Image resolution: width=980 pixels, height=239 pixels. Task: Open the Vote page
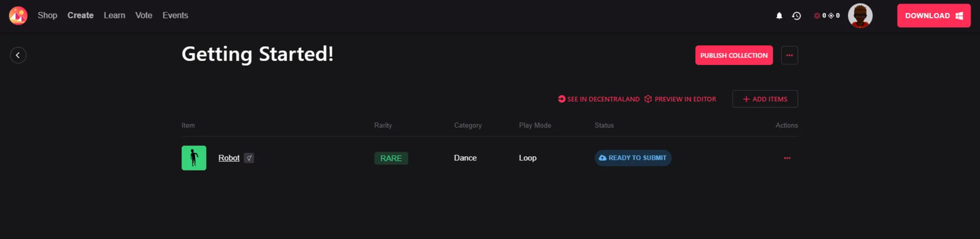pos(143,15)
